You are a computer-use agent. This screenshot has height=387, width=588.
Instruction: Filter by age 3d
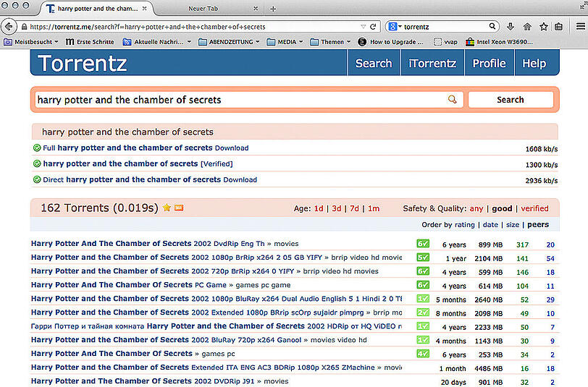pyautogui.click(x=337, y=208)
